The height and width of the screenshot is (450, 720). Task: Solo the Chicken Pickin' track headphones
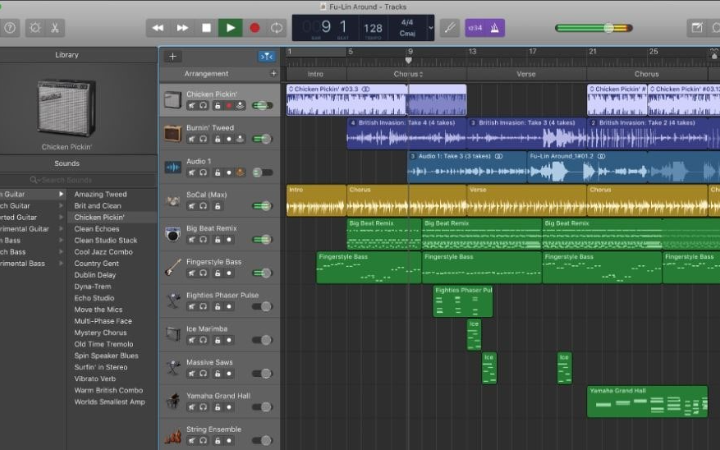203,106
